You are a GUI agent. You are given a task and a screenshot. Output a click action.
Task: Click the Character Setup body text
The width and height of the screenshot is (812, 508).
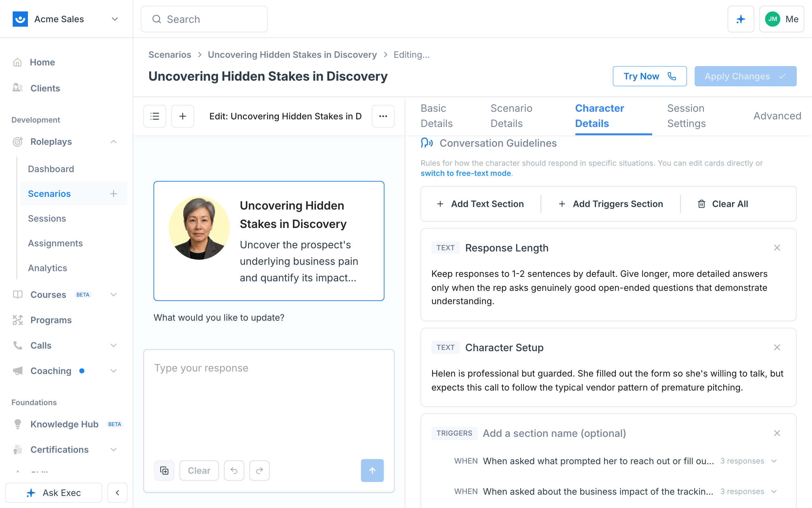607,381
